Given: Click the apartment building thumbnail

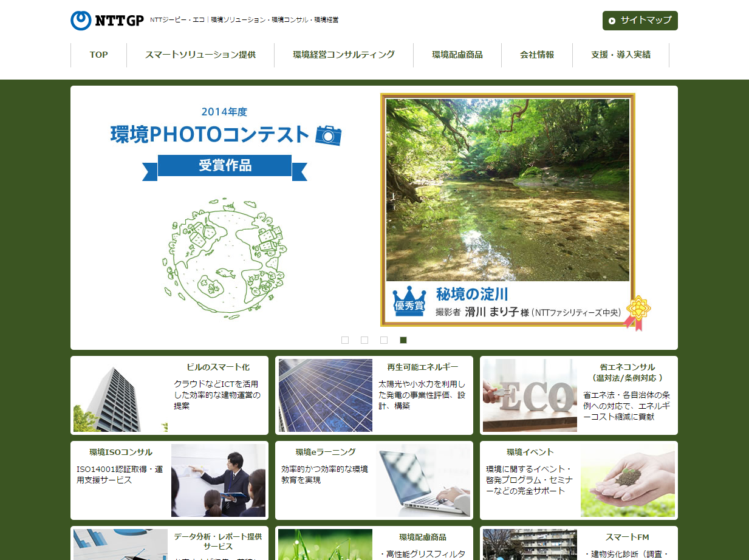Looking at the screenshot, I should click(530, 544).
